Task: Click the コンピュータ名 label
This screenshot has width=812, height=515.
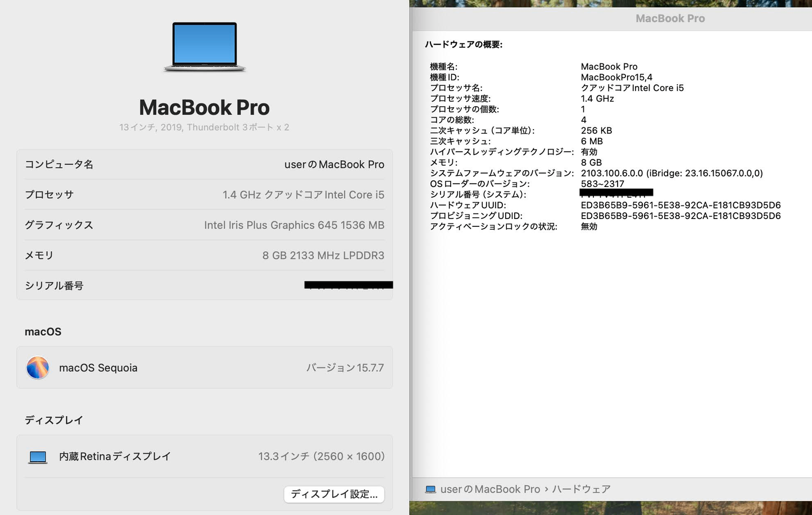Action: point(59,165)
